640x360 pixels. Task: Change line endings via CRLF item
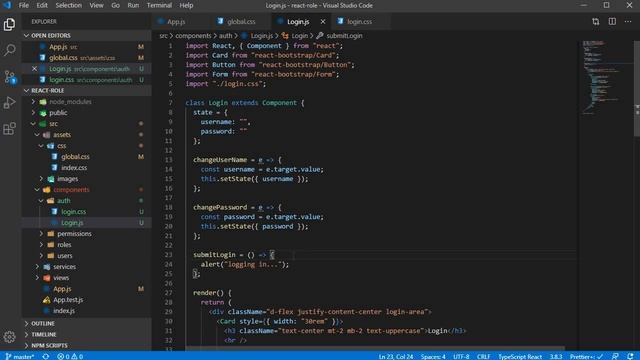pyautogui.click(x=484, y=356)
